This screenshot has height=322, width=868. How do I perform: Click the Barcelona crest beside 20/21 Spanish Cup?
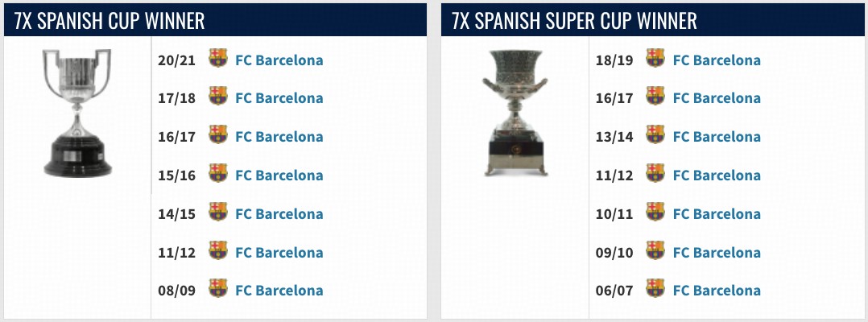click(x=217, y=59)
